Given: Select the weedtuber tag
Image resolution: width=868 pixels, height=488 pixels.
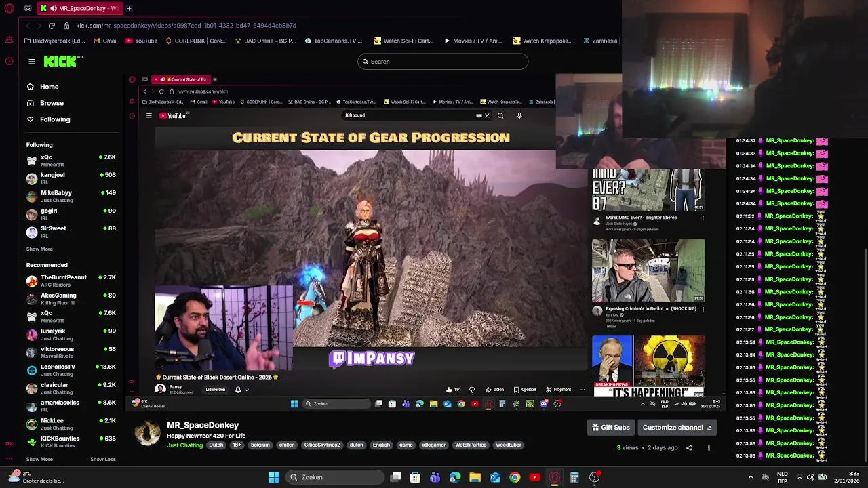Looking at the screenshot, I should pyautogui.click(x=509, y=445).
